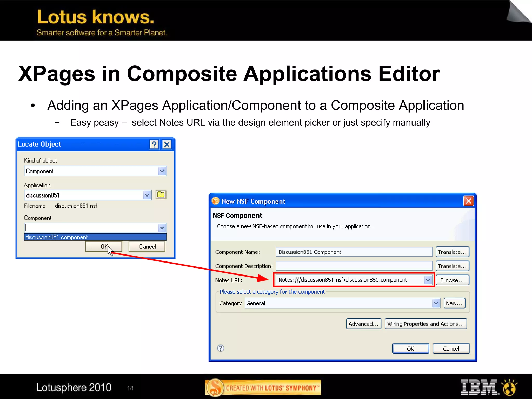Viewport: 532px width, 399px height.
Task: Click the IBM logo in the footer
Action: 479,387
